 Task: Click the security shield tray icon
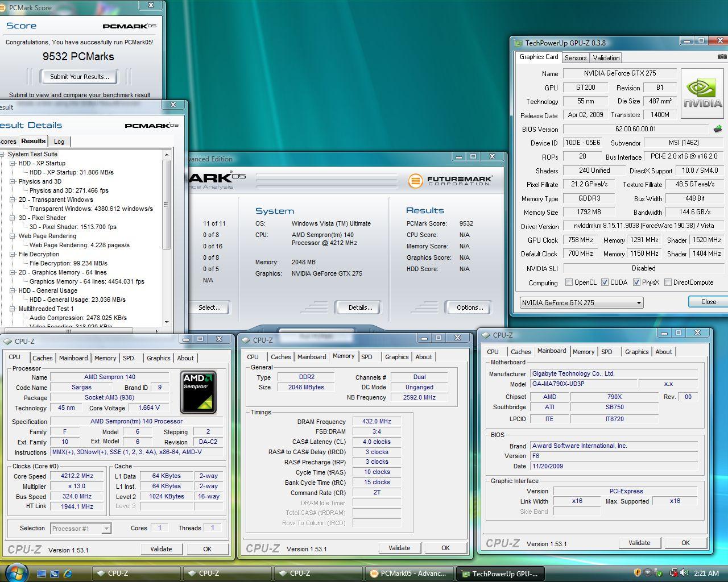pos(638,573)
